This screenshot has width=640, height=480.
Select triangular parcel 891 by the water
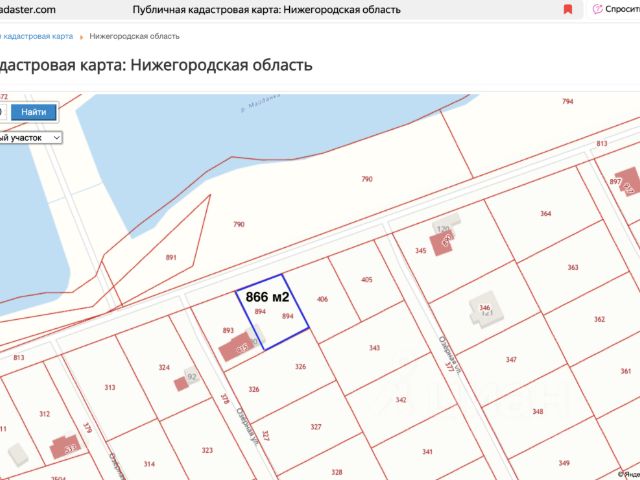[171, 257]
